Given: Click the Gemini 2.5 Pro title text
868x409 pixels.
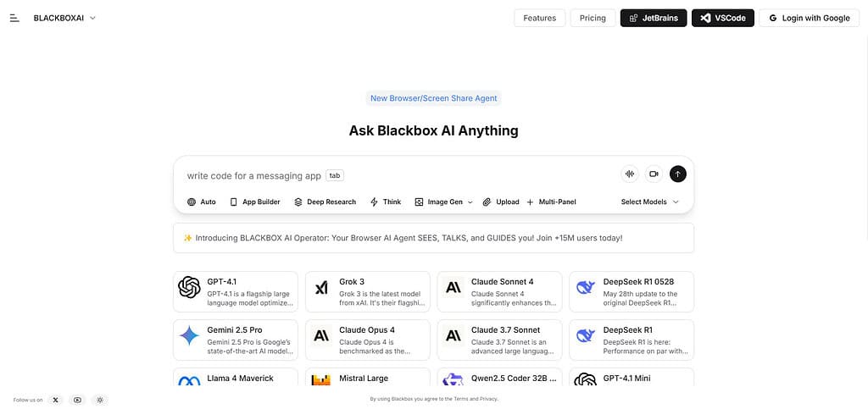Looking at the screenshot, I should 235,330.
